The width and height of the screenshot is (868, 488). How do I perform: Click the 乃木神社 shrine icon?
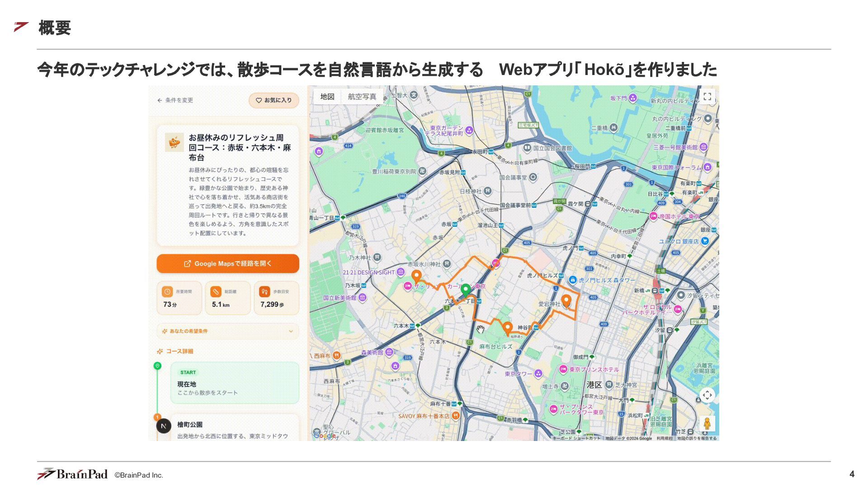pos(377,258)
